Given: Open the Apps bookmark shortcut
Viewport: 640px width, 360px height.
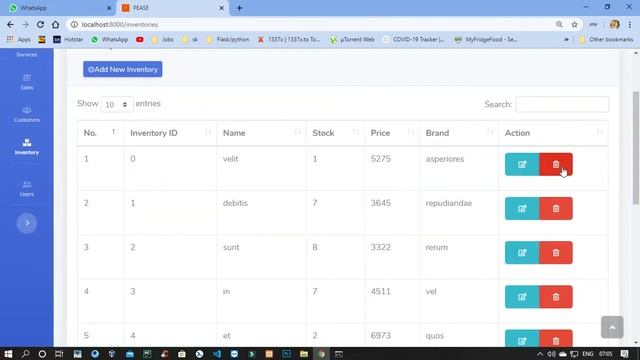Looking at the screenshot, I should pyautogui.click(x=19, y=40).
